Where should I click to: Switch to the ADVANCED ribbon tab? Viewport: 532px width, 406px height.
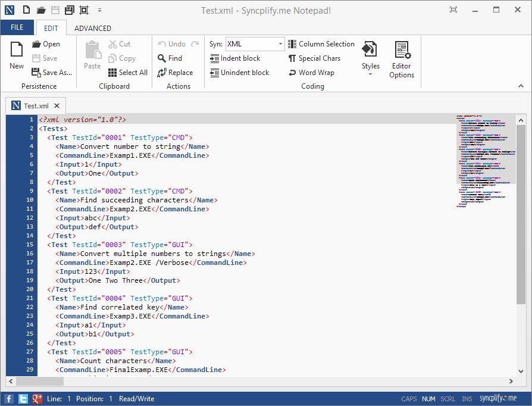92,28
